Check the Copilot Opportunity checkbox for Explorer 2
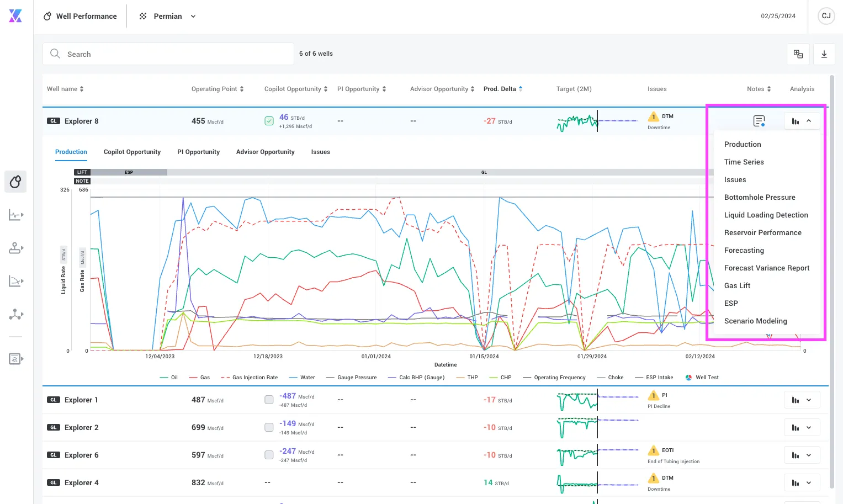The height and width of the screenshot is (504, 843). click(x=269, y=427)
